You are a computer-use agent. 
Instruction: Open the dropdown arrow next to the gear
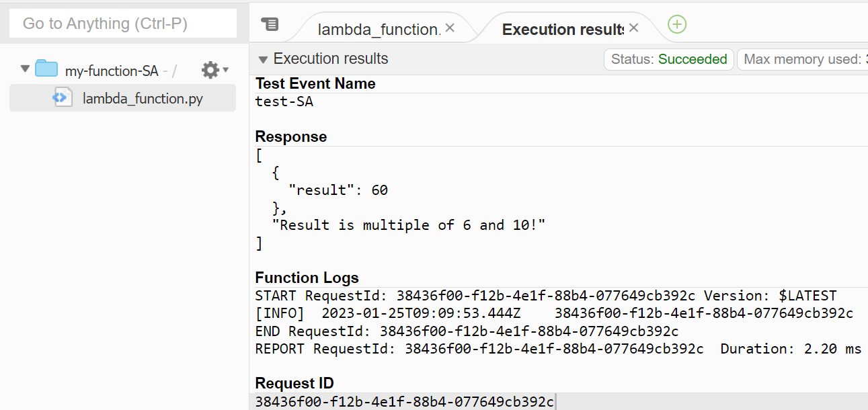(225, 70)
